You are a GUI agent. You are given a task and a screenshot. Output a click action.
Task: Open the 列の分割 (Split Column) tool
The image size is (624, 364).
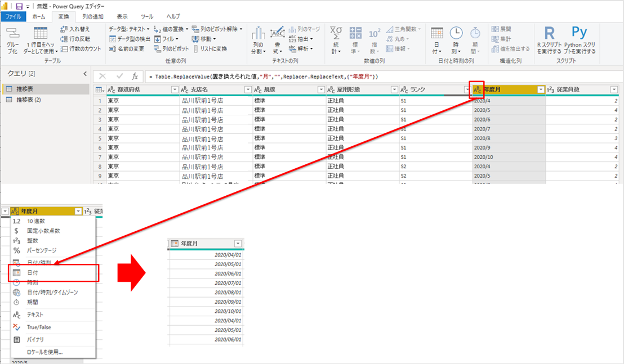point(258,39)
